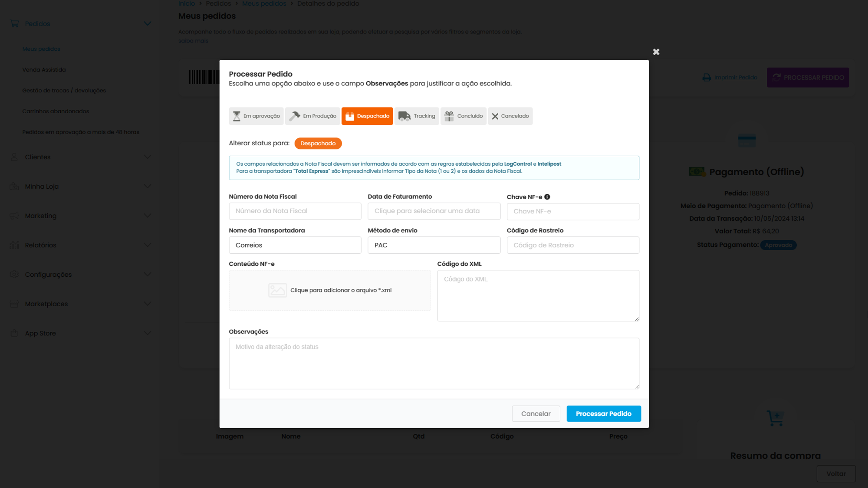Click the Processar Pedido blue button
868x488 pixels.
coord(604,414)
